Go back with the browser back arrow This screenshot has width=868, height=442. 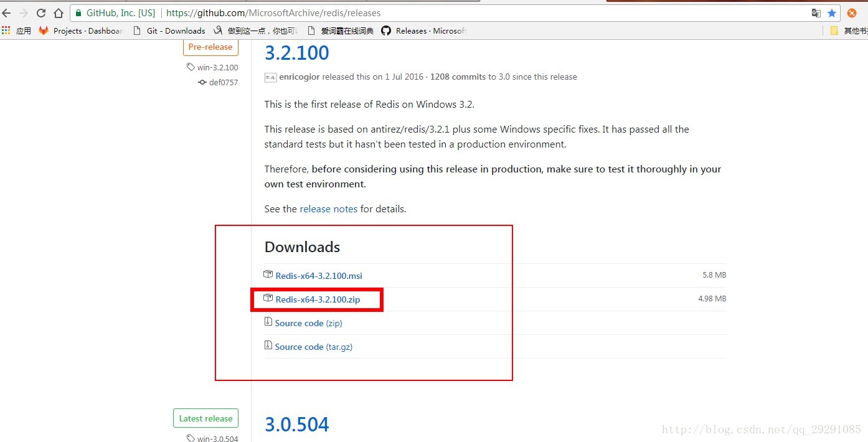(7, 12)
